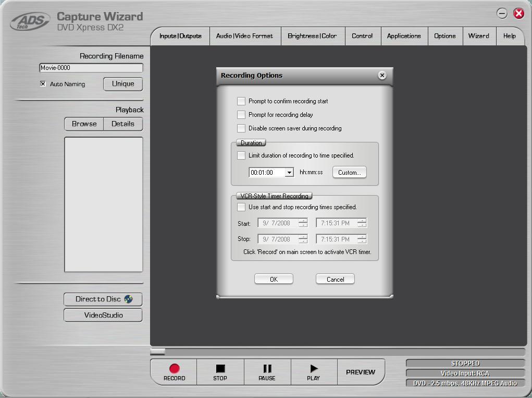The image size is (532, 398).
Task: Close the Recording Options dialog
Action: click(x=382, y=76)
